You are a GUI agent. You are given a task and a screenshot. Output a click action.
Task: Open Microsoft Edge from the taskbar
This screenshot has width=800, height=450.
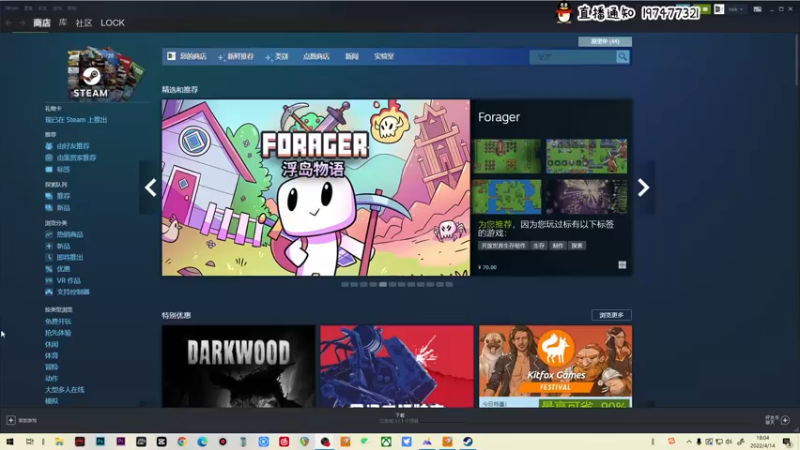202,441
